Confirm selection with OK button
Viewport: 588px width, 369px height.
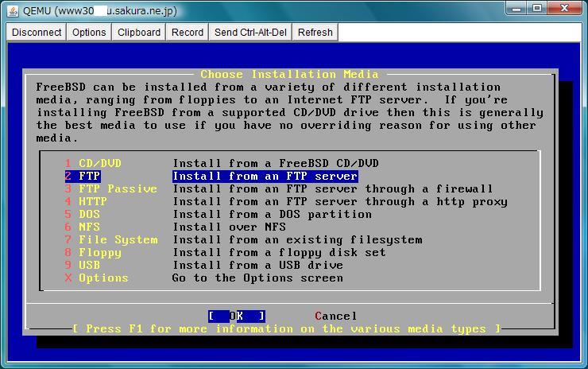[237, 317]
